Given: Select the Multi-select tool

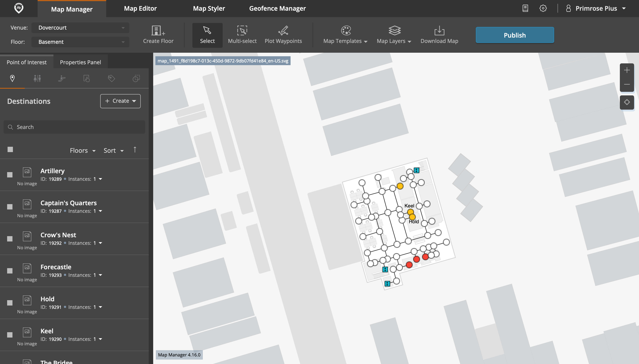Looking at the screenshot, I should (x=242, y=34).
